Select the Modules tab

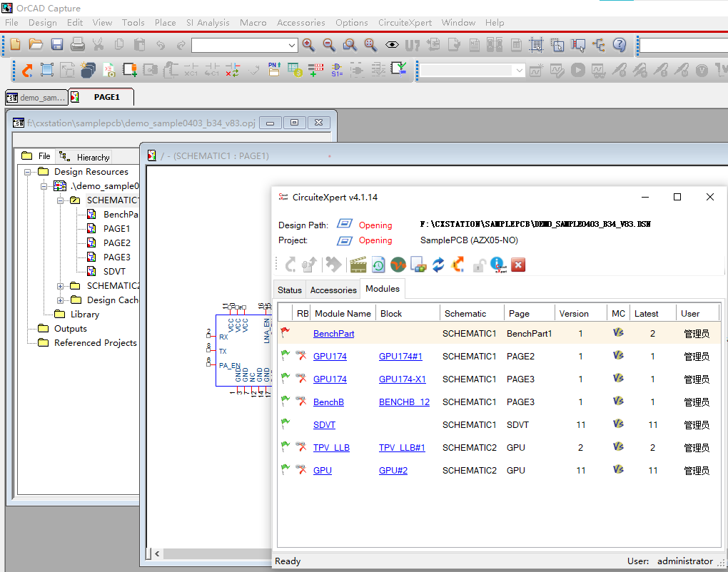click(383, 289)
